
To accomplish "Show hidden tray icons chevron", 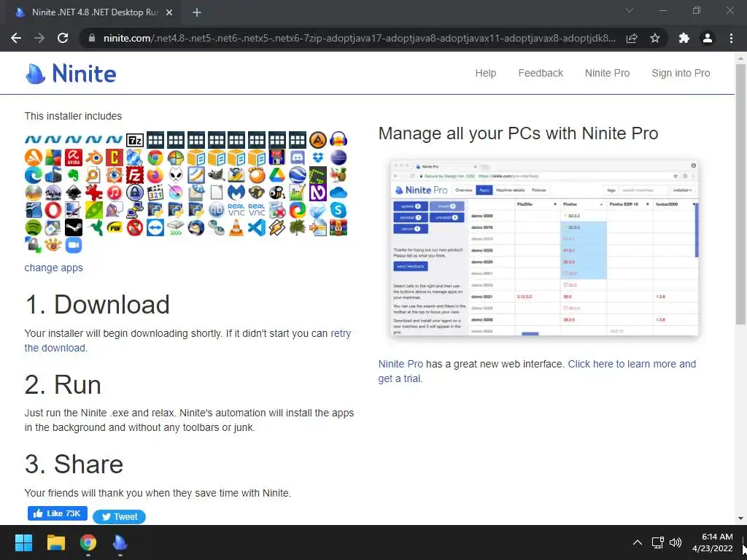I will (638, 542).
